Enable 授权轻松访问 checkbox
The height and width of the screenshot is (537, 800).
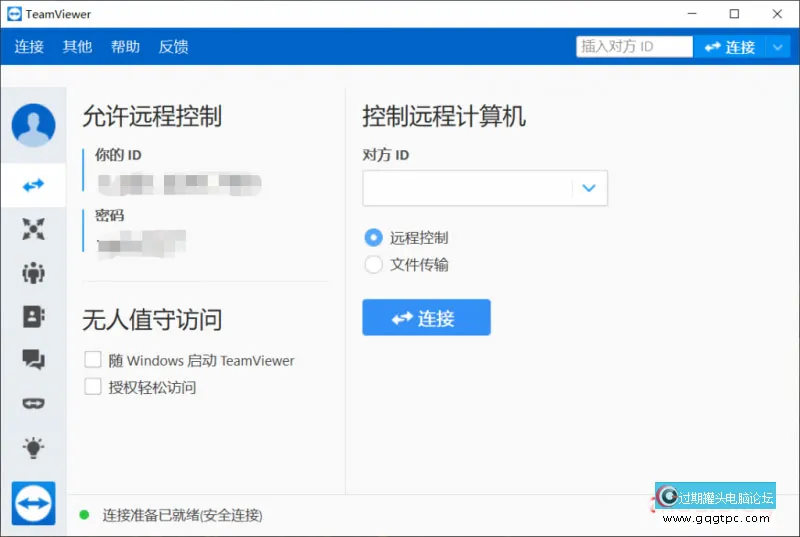93,387
